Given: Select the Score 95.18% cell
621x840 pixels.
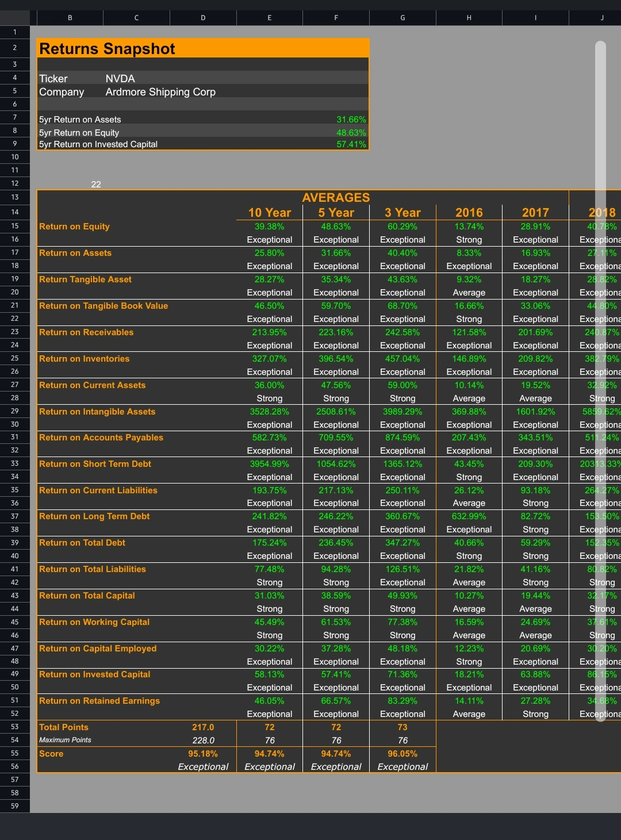Looking at the screenshot, I should (203, 754).
